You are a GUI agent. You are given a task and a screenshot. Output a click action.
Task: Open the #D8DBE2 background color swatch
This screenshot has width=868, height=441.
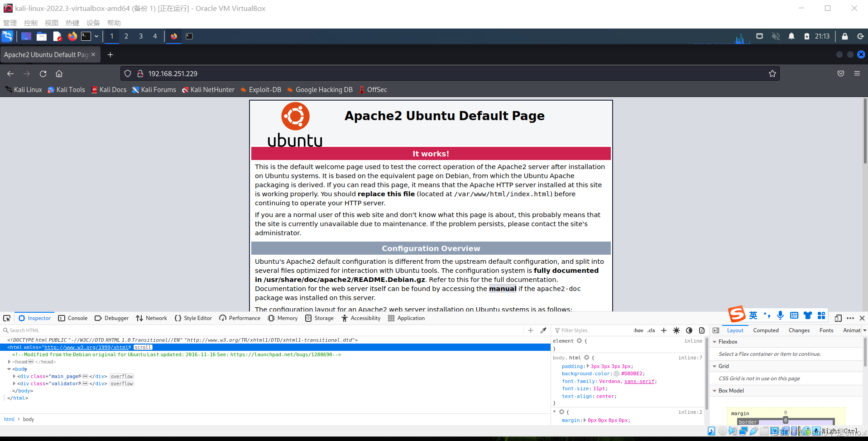(x=616, y=374)
